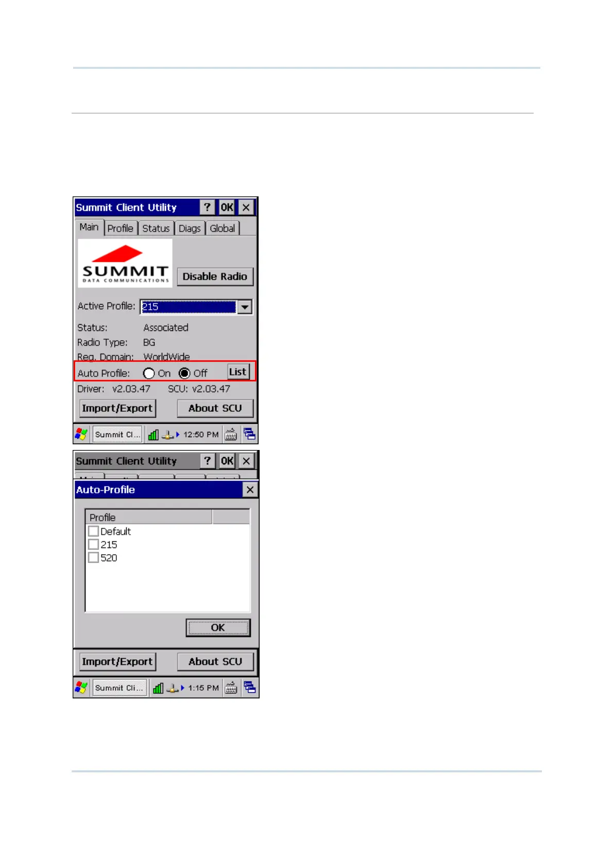Viewport: 613px width, 868px height.
Task: Click OK in the Auto-Profile dialog
Action: click(x=218, y=628)
